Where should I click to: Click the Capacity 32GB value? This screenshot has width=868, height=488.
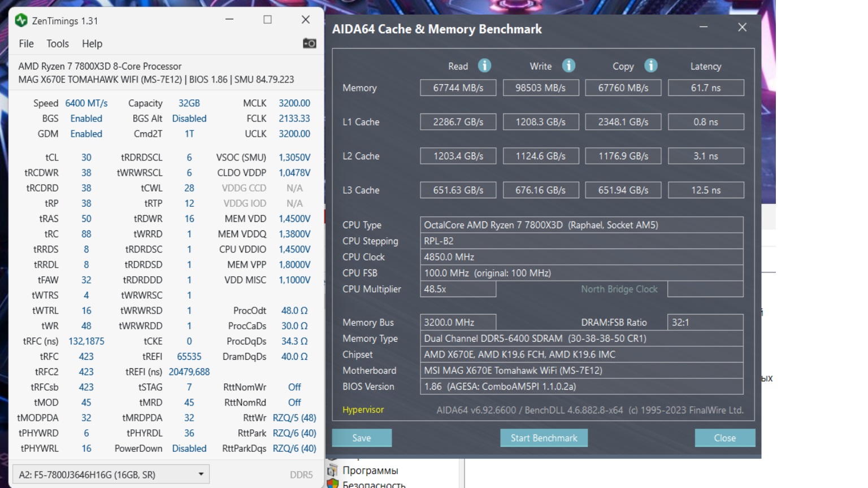click(189, 103)
